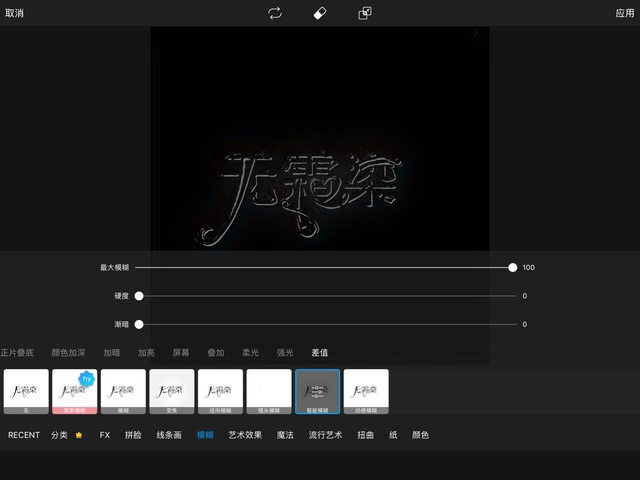Tap the blue Try badge on second thumbnail
The width and height of the screenshot is (640, 480).
[86, 379]
